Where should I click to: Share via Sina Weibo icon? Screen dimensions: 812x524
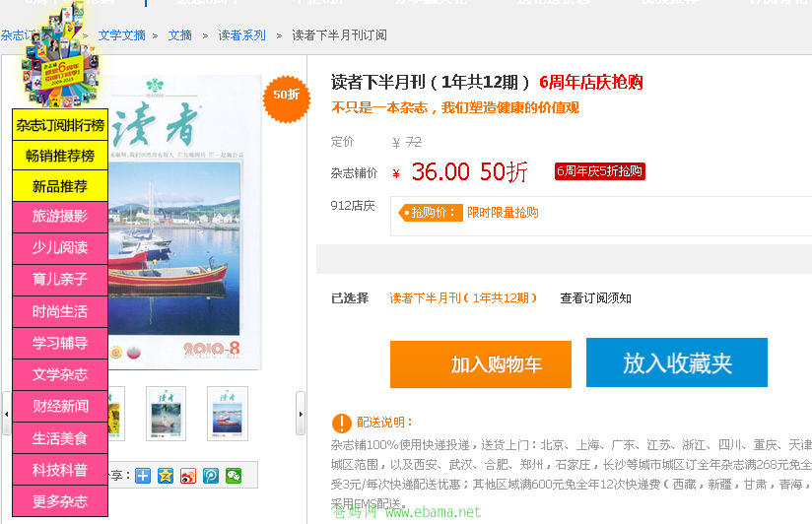coord(188,476)
